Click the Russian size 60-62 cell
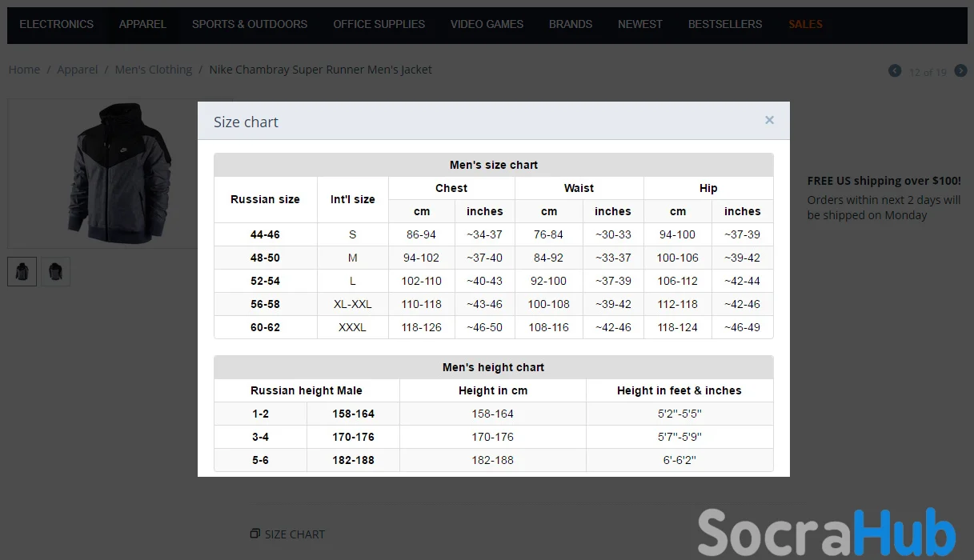This screenshot has width=974, height=560. (x=265, y=327)
